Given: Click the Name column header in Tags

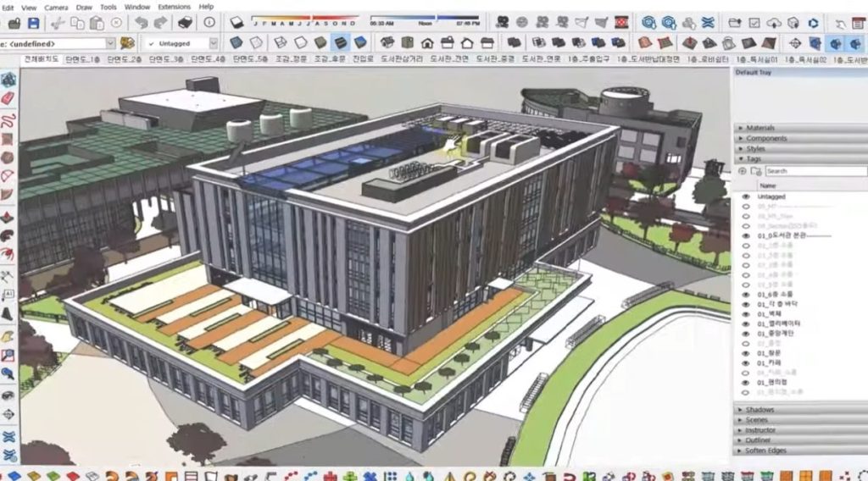Looking at the screenshot, I should (x=768, y=185).
